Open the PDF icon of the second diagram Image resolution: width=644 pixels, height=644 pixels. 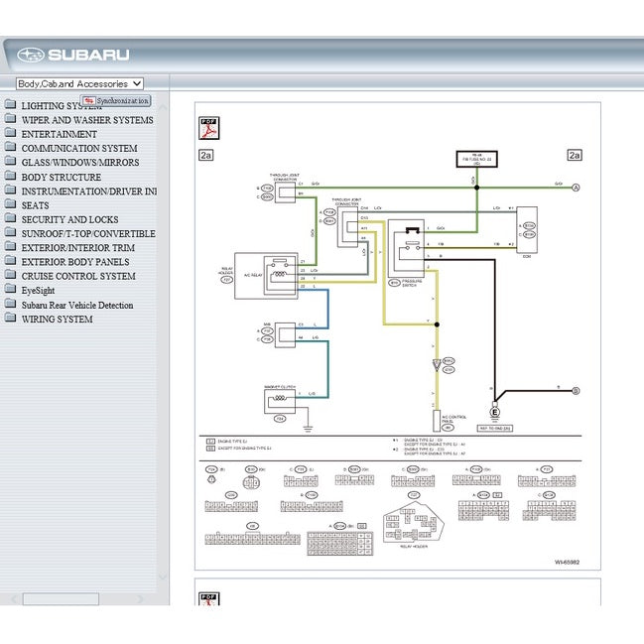click(x=209, y=598)
